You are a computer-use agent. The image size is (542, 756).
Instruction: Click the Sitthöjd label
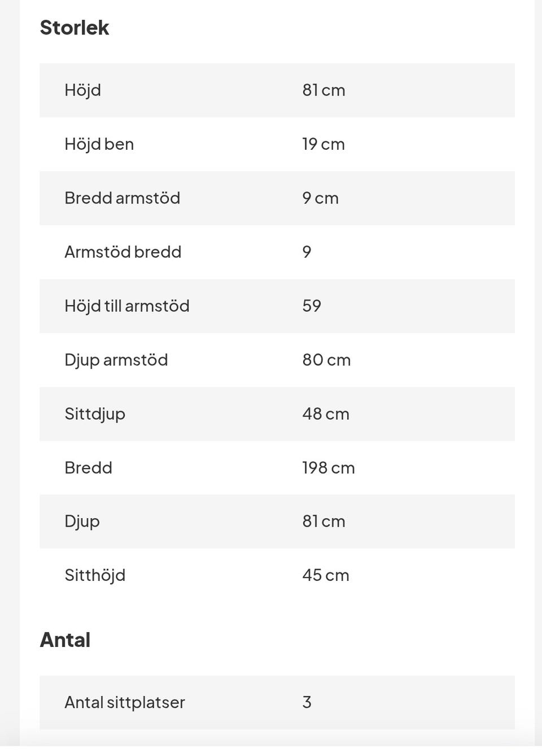(95, 575)
